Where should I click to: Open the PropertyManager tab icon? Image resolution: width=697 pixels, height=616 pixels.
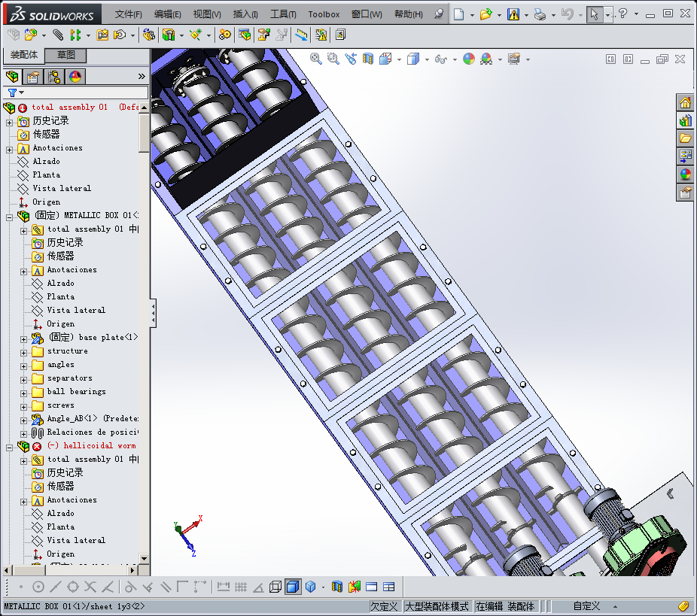(x=32, y=77)
